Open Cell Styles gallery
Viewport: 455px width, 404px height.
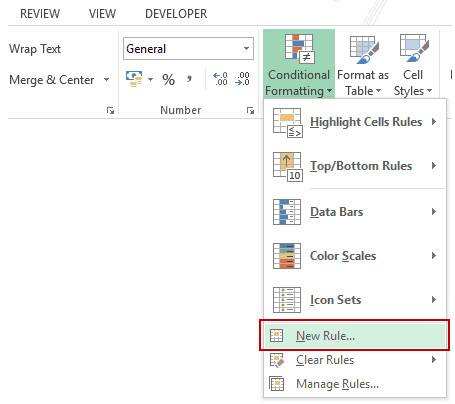click(413, 64)
